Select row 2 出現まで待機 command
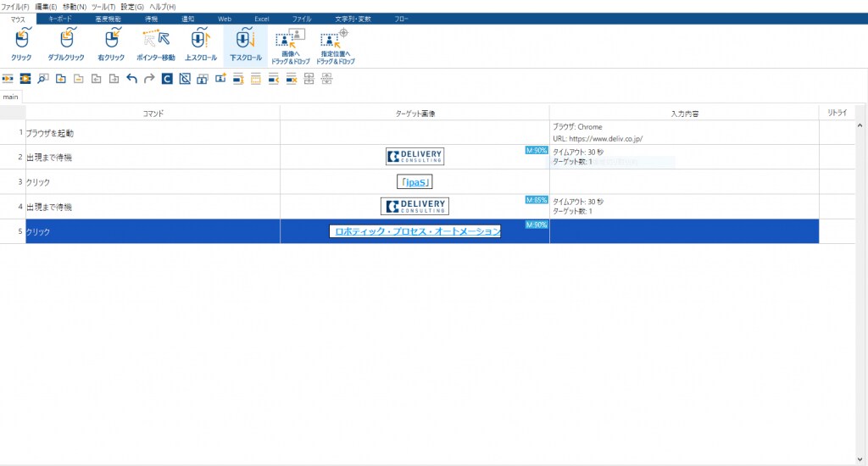 (153, 158)
